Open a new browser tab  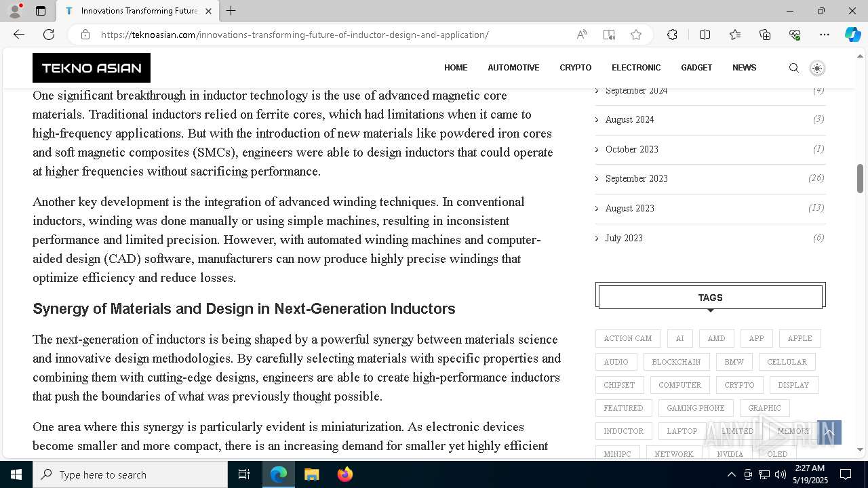coord(231,11)
